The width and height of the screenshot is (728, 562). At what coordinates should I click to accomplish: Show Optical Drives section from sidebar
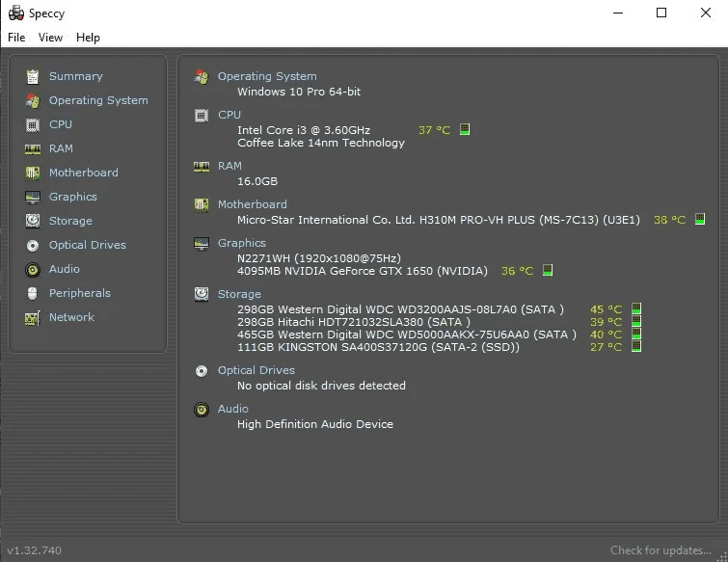tap(88, 246)
